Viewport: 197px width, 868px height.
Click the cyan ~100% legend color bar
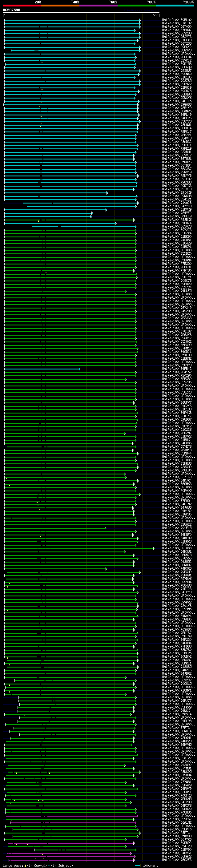[175, 6]
